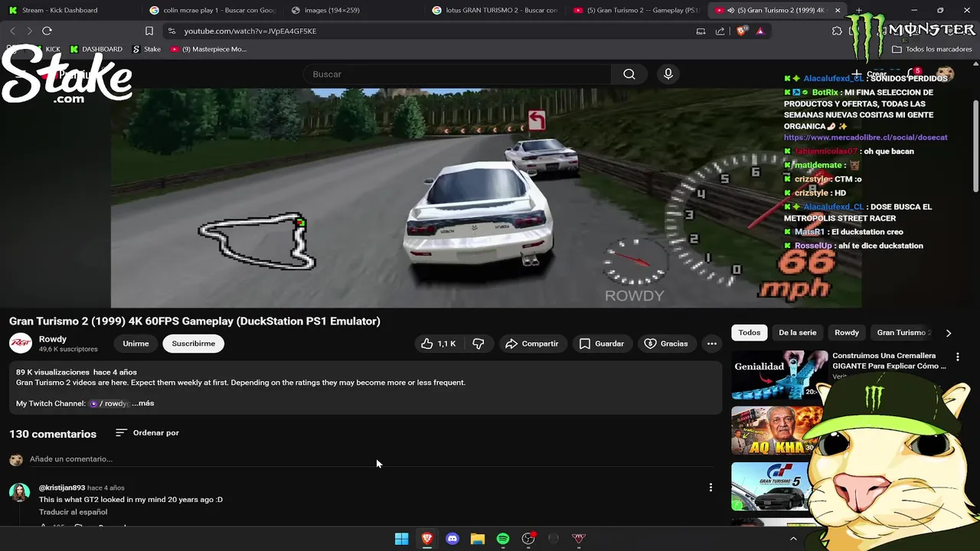
Task: Open the Windows Start menu
Action: pos(401,539)
